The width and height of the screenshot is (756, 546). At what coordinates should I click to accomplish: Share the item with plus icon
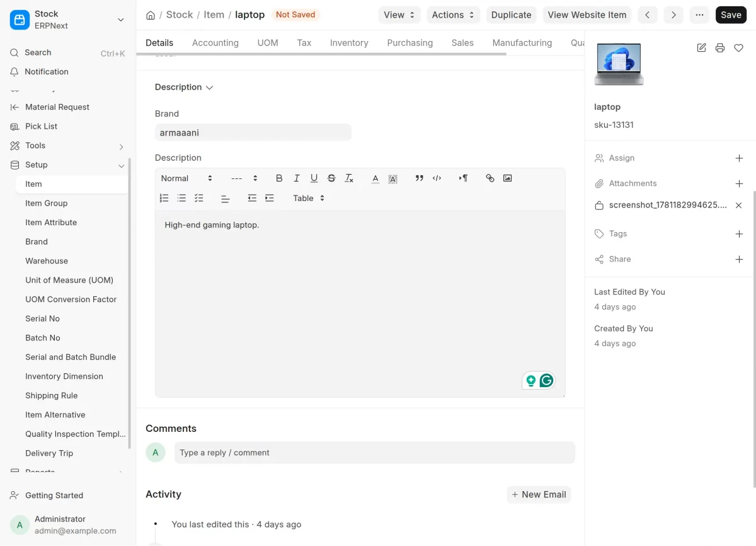[740, 259]
